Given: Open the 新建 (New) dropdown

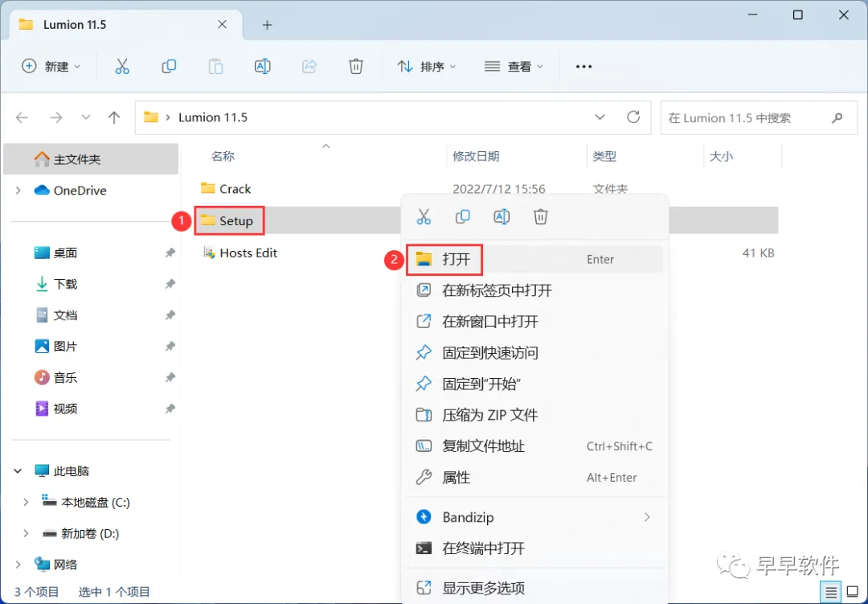Looking at the screenshot, I should click(x=51, y=67).
